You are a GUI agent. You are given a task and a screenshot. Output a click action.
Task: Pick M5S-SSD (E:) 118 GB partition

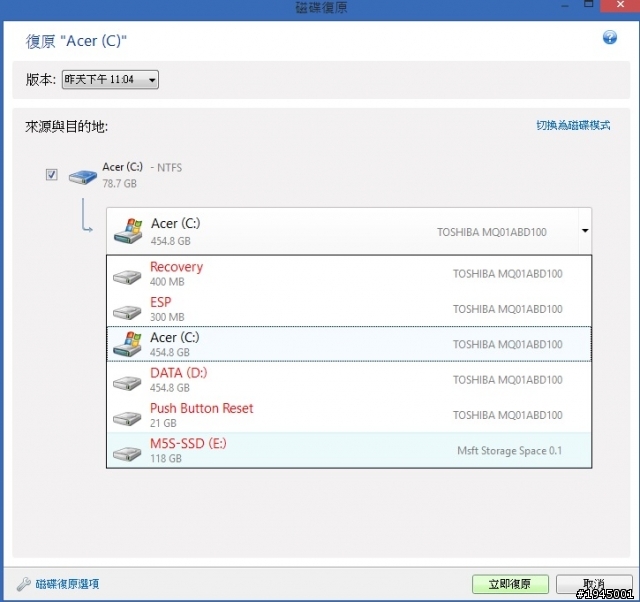[349, 450]
